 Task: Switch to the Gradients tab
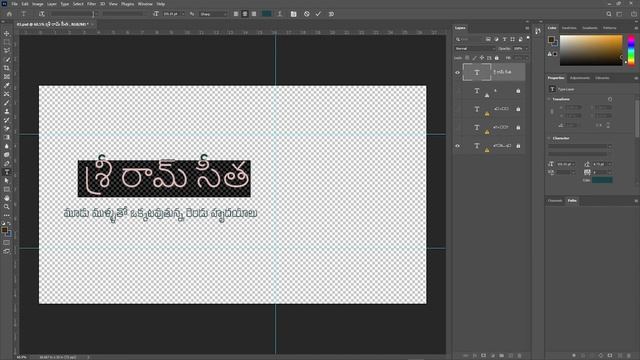(589, 28)
